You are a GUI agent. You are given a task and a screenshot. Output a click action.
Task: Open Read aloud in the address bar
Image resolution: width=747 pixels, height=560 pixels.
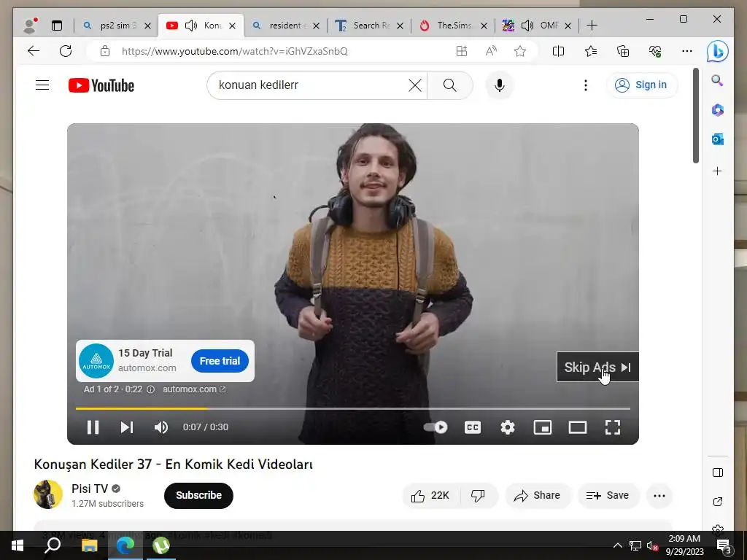pyautogui.click(x=491, y=51)
